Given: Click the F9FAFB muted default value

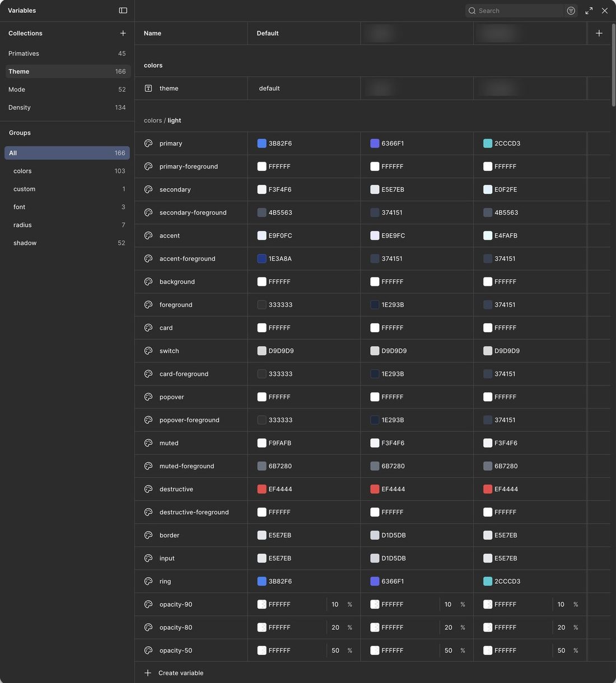Looking at the screenshot, I should click(x=279, y=443).
